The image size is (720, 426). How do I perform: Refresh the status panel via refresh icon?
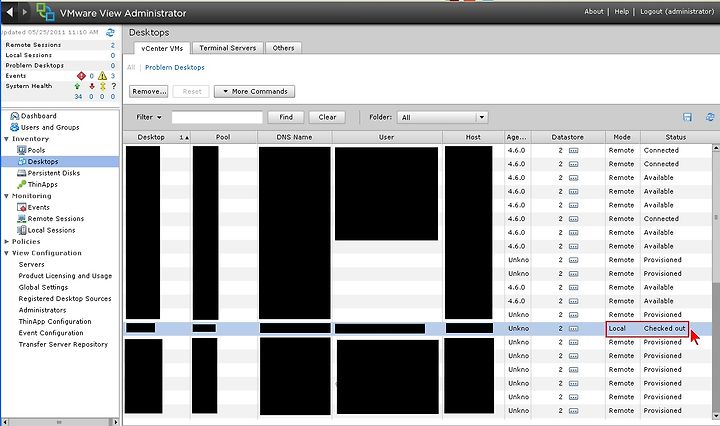pos(110,32)
